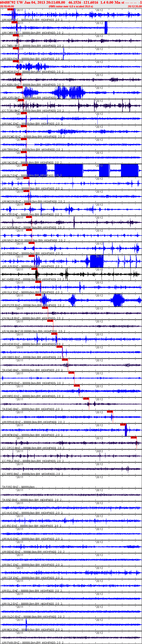Click the red pick marker on TA E04D trace
The width and height of the screenshot is (142, 644).
(86, 399)
